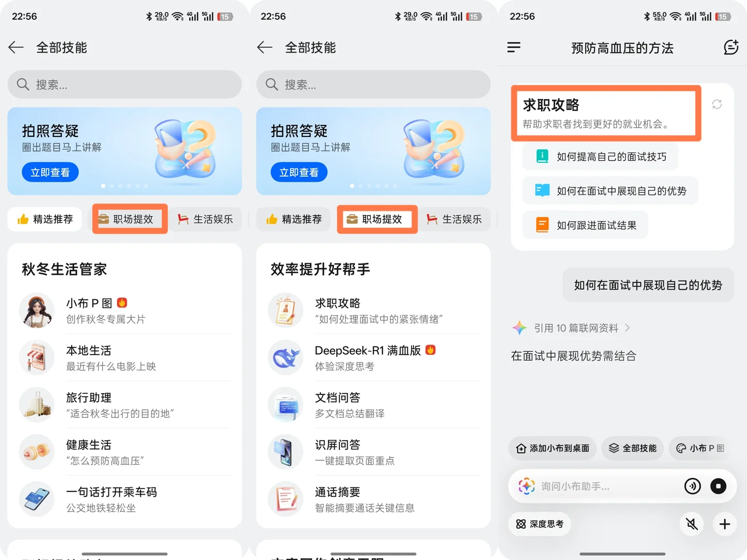747x560 pixels.
Task: Tap the plus to expand more input options
Action: pos(724,524)
